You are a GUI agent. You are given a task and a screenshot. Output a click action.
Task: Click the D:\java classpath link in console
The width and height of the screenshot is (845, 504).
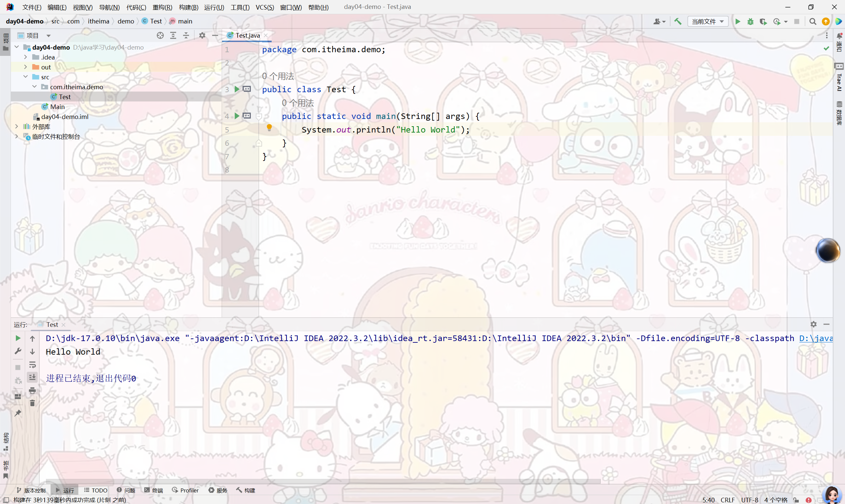click(816, 338)
